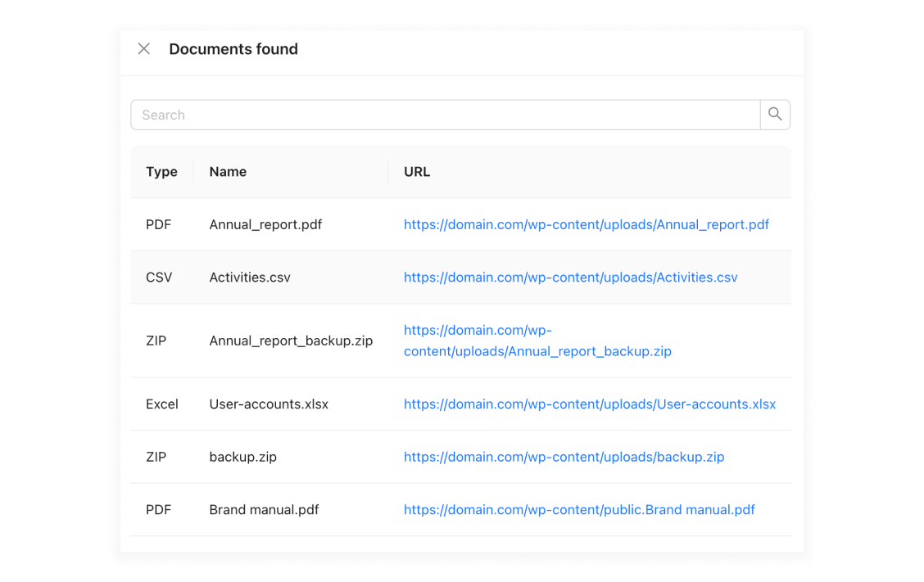Open the Activities.csv URL link
Screen dimensions: 924x582
tap(570, 277)
